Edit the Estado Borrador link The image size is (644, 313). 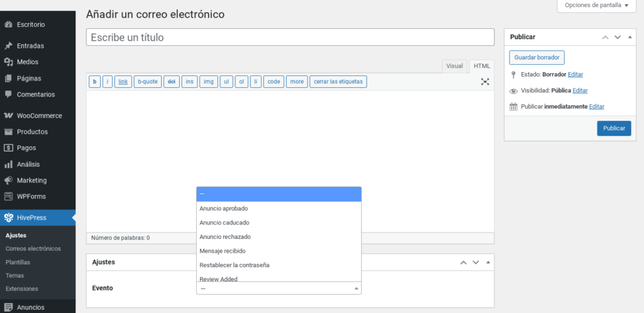575,75
